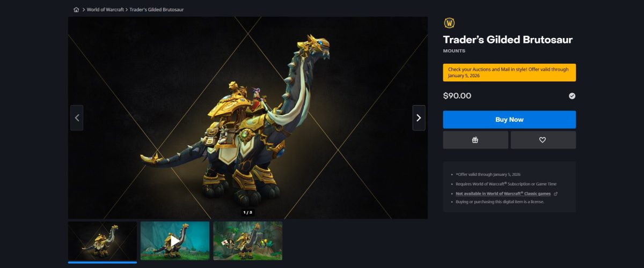Play the video thumbnail

[x=175, y=241]
